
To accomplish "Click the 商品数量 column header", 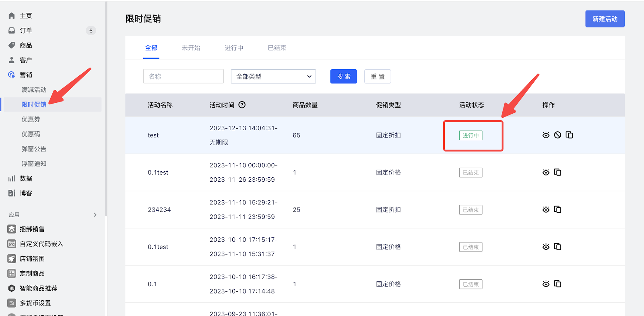I will click(x=305, y=105).
